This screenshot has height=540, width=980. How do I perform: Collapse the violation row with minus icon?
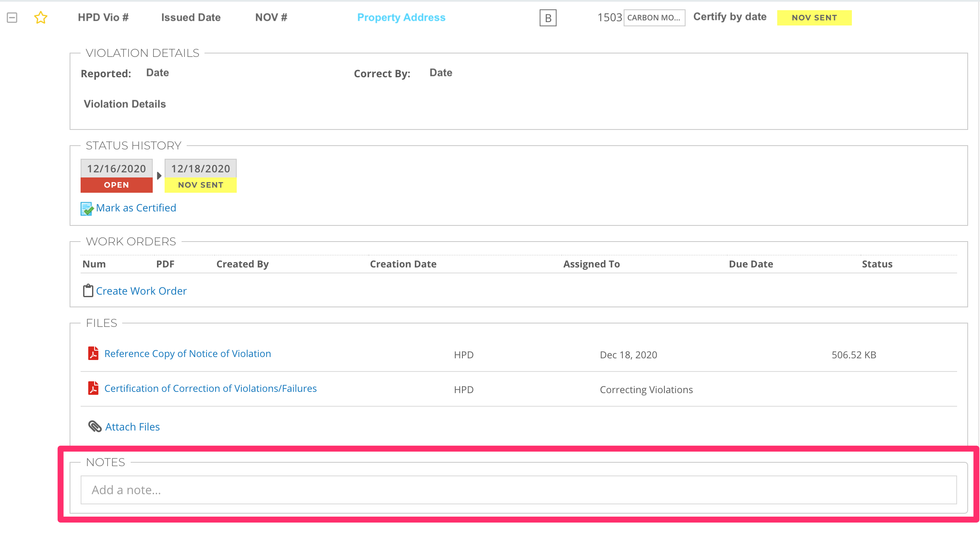pos(12,18)
